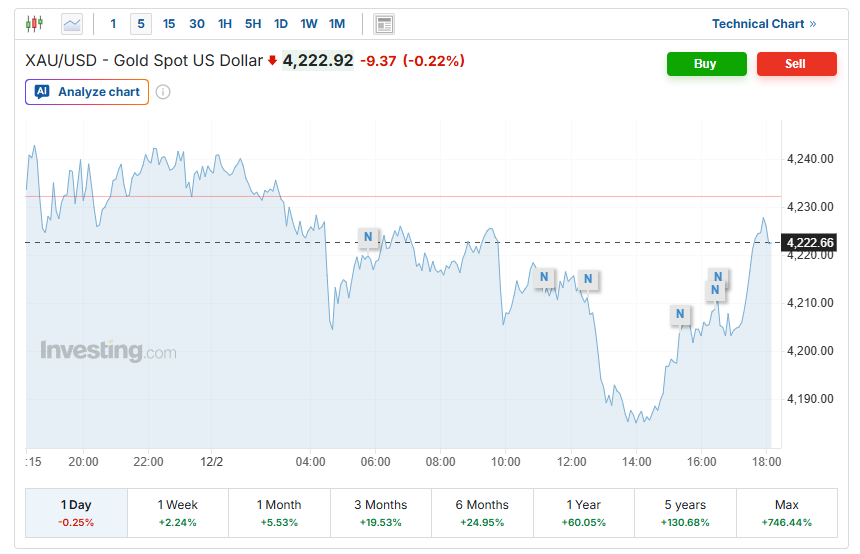The height and width of the screenshot is (554, 860).
Task: View the Max time range
Action: click(x=786, y=513)
